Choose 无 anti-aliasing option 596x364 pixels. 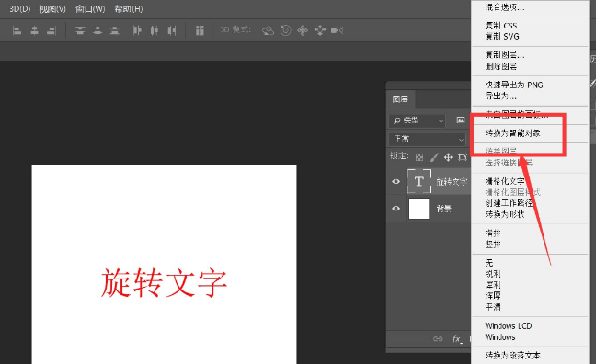click(488, 263)
